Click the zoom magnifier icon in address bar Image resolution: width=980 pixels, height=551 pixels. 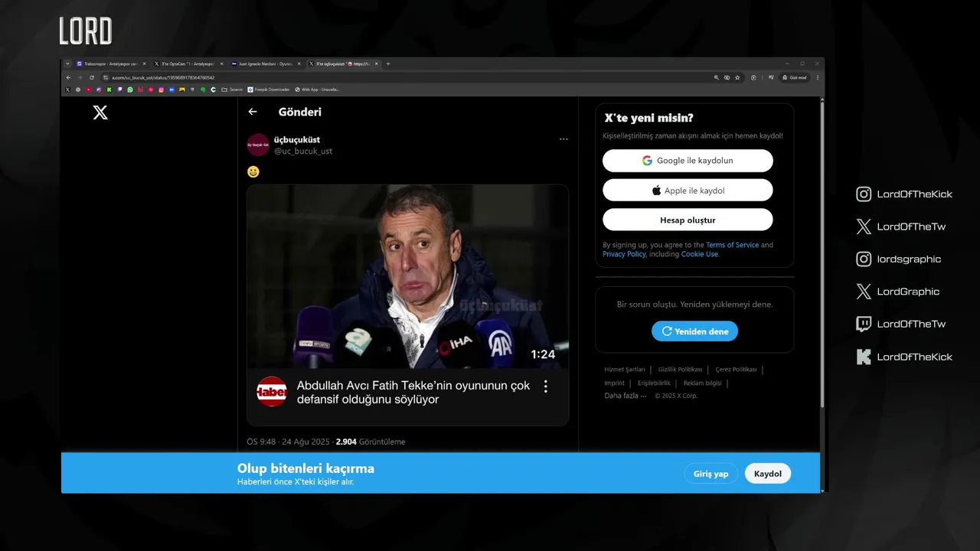click(717, 77)
